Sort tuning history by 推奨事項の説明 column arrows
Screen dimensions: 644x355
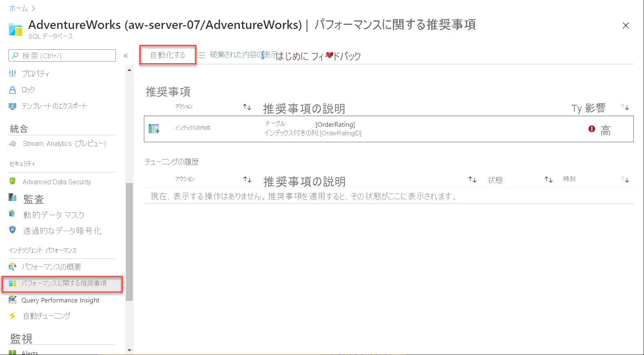[x=472, y=179]
